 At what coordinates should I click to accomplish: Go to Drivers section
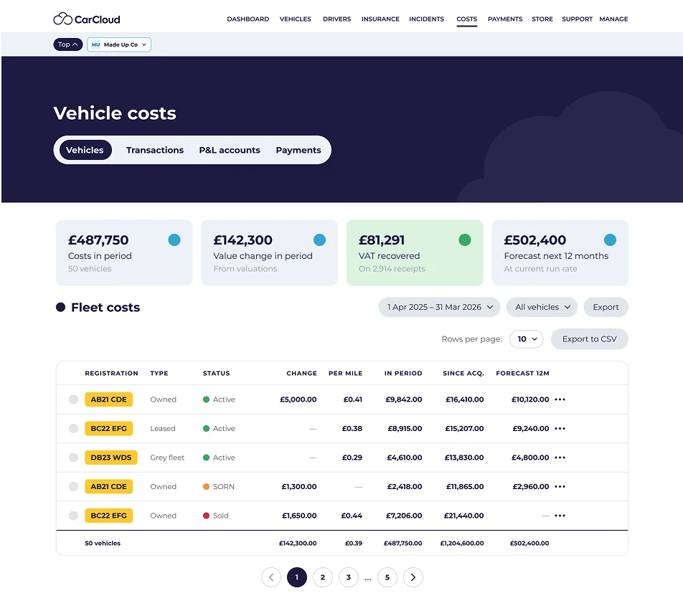click(336, 19)
